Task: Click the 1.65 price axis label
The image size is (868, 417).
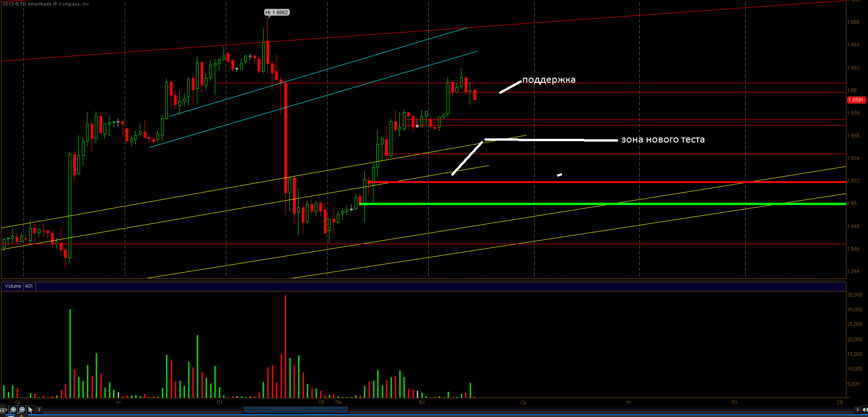Action: click(852, 203)
